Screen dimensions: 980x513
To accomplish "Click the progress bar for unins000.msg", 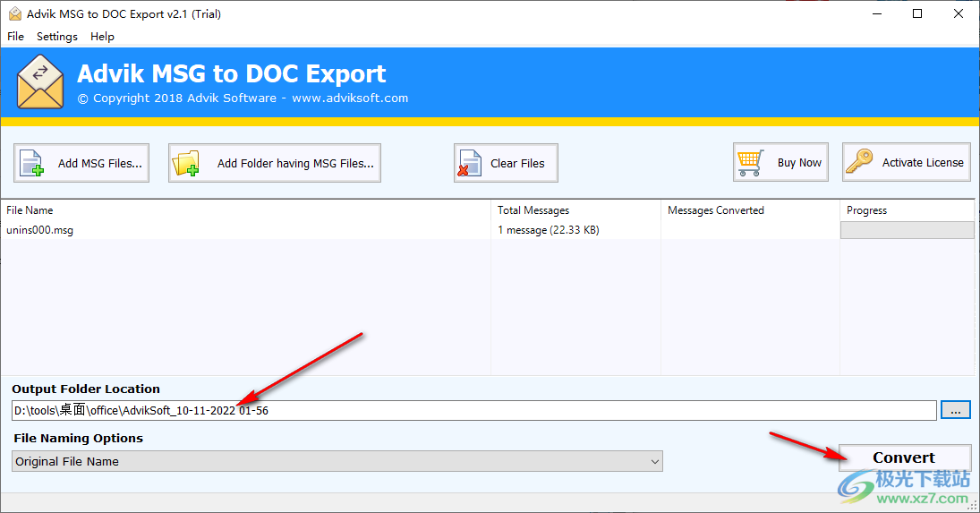I will click(907, 230).
